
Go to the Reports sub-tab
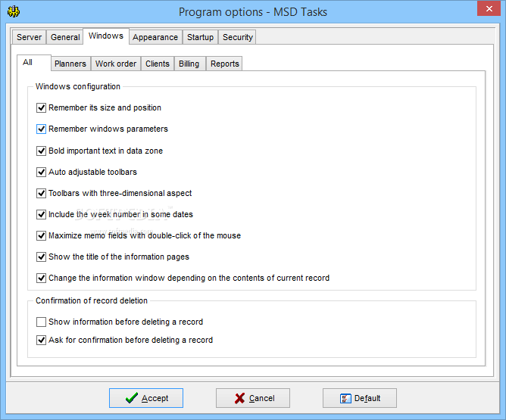[x=225, y=64]
